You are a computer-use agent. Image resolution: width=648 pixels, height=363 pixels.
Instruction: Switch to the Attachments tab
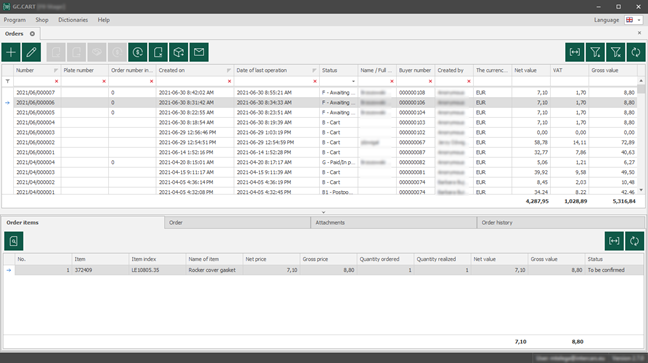[x=393, y=222]
